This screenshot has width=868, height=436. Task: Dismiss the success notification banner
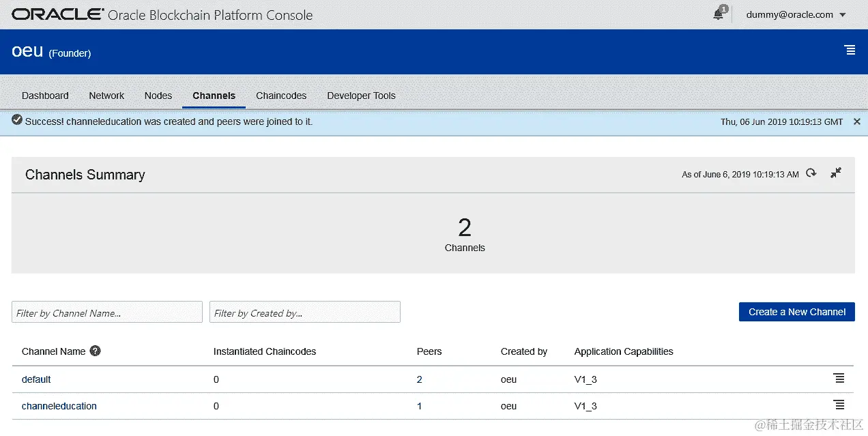857,121
